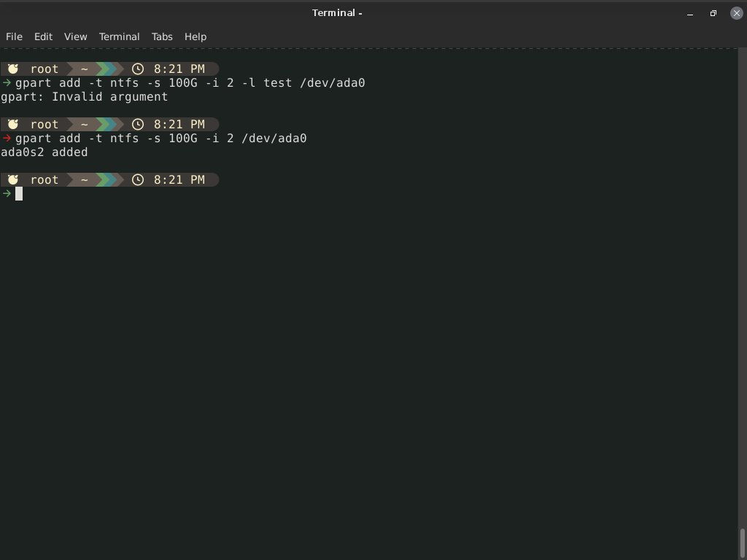Click the daemon icon in the bottom prompt

[x=13, y=180]
